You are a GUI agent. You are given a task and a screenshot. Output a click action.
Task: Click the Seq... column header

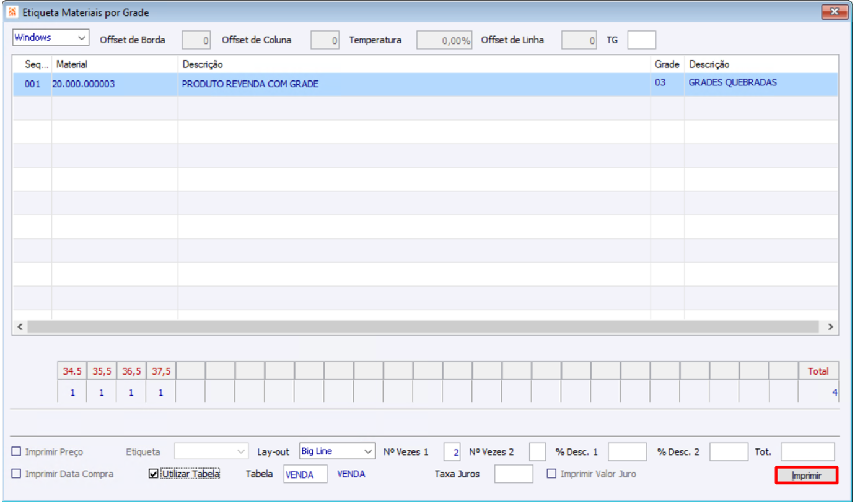pos(32,64)
